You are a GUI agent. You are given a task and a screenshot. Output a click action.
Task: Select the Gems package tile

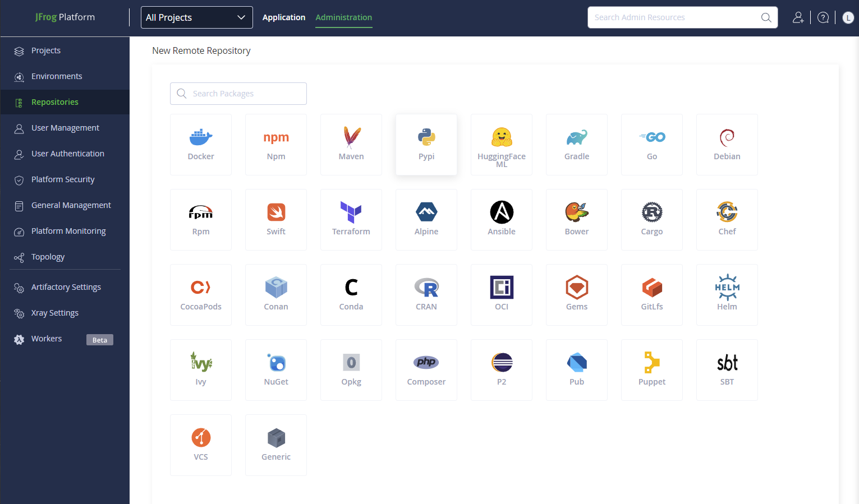coord(577,295)
